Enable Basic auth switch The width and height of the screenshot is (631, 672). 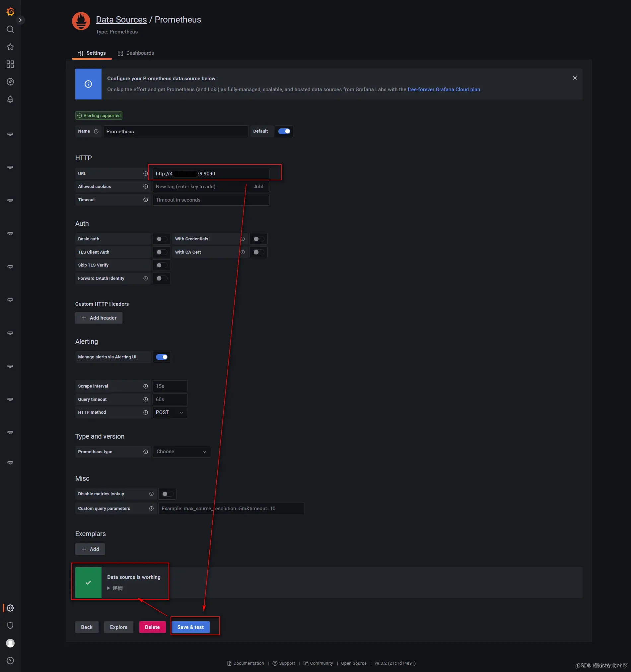pyautogui.click(x=162, y=239)
